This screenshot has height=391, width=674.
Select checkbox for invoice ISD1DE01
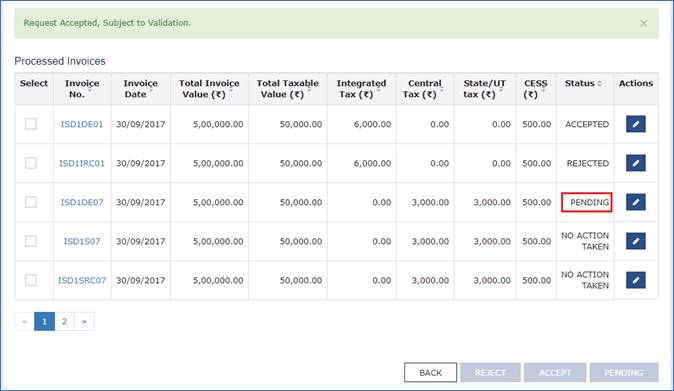(x=31, y=124)
